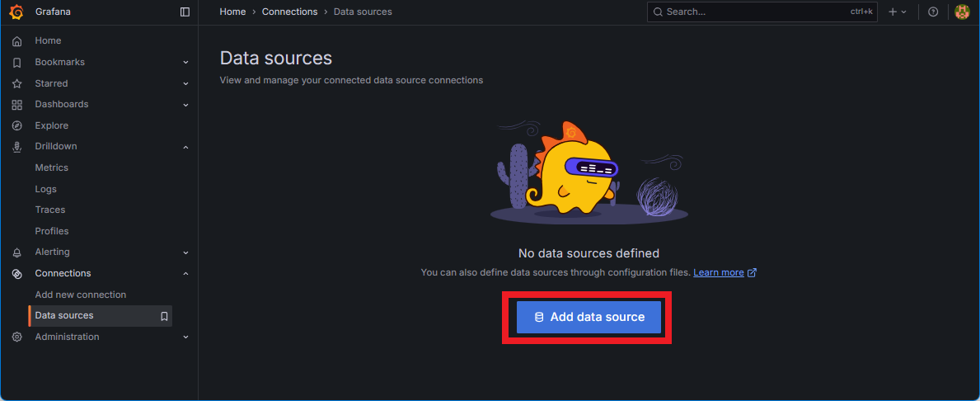The width and height of the screenshot is (980, 401).
Task: Collapse the Connections section chevron
Action: coord(185,274)
